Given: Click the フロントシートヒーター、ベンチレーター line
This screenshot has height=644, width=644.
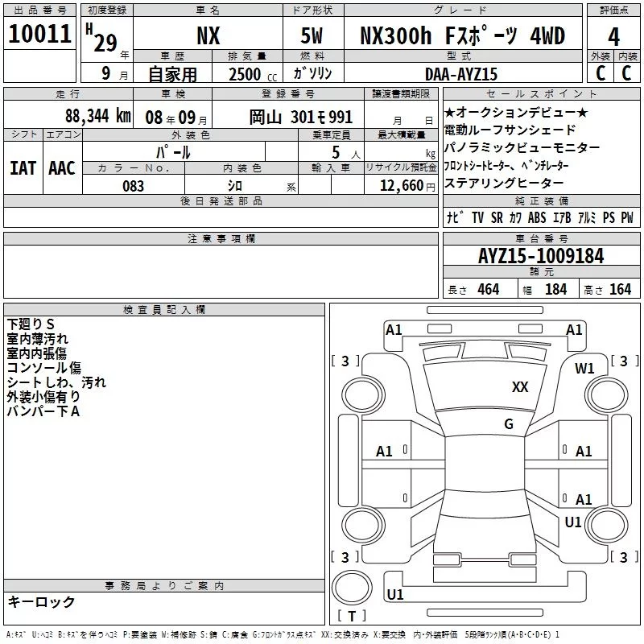Looking at the screenshot, I should pyautogui.click(x=506, y=166).
